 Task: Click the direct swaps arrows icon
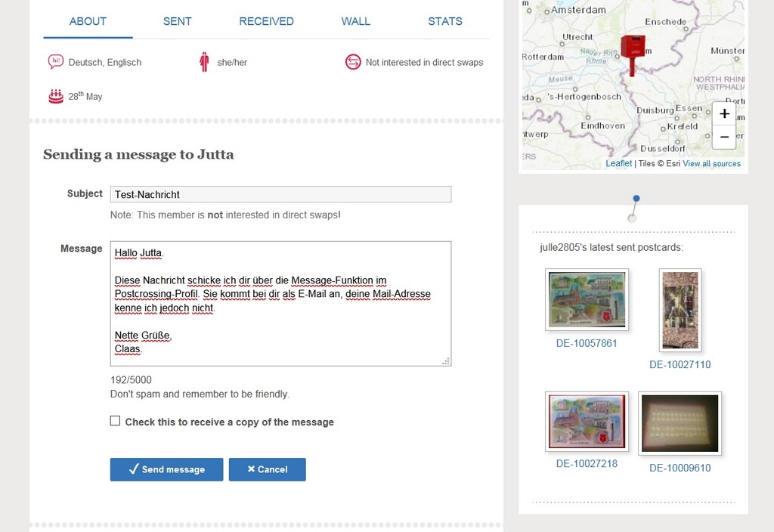click(x=353, y=62)
